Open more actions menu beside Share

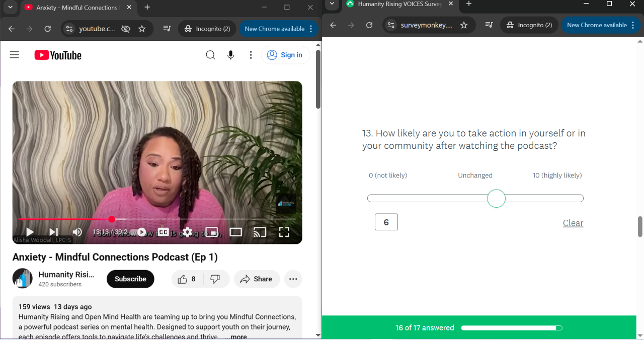pos(293,279)
